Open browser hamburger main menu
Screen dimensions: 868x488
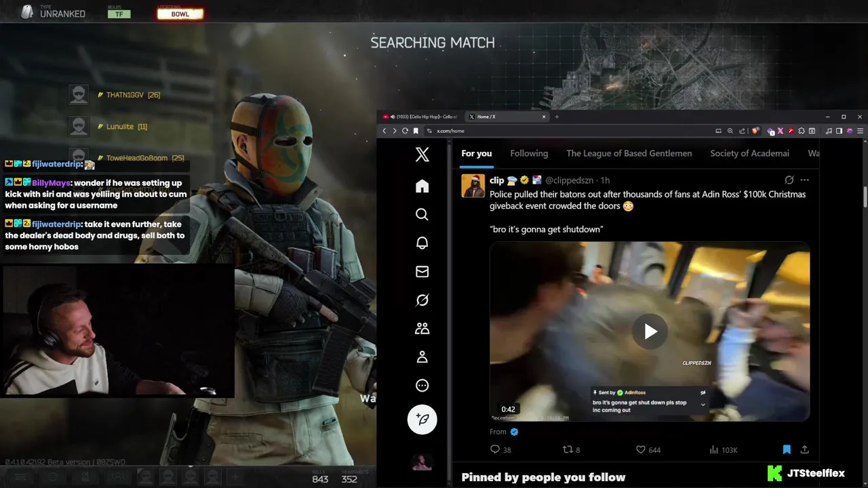tap(860, 131)
